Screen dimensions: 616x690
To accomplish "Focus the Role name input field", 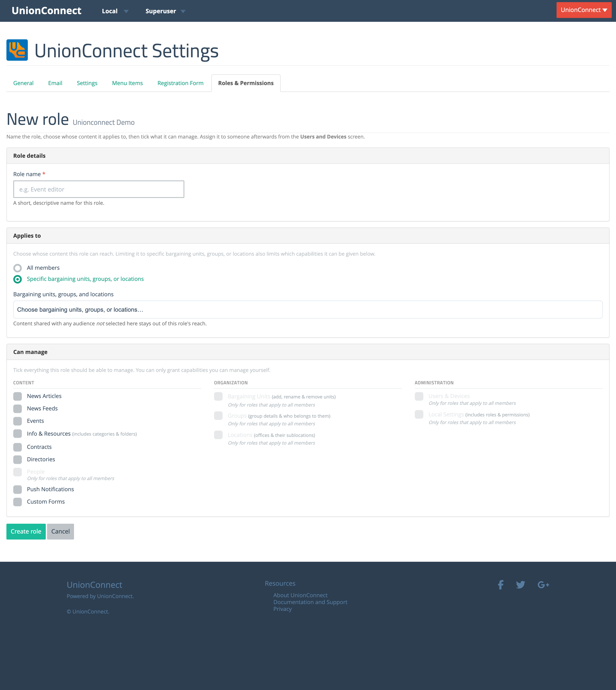I will click(99, 189).
